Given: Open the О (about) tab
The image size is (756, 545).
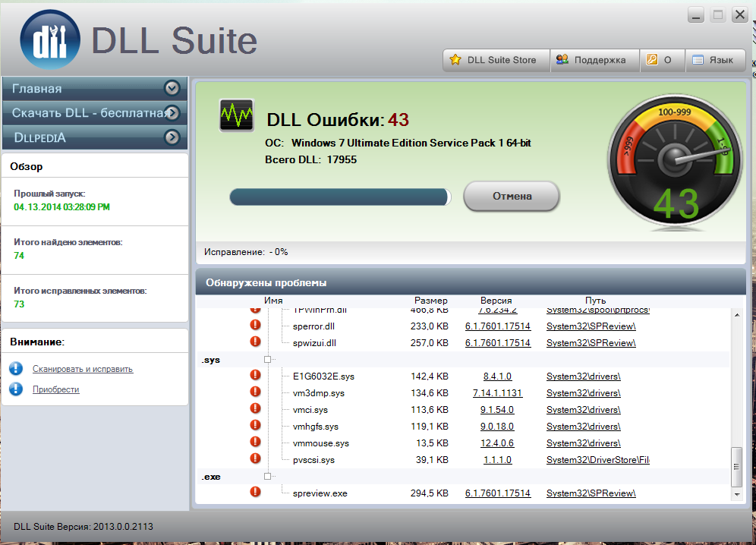Looking at the screenshot, I should tap(663, 60).
